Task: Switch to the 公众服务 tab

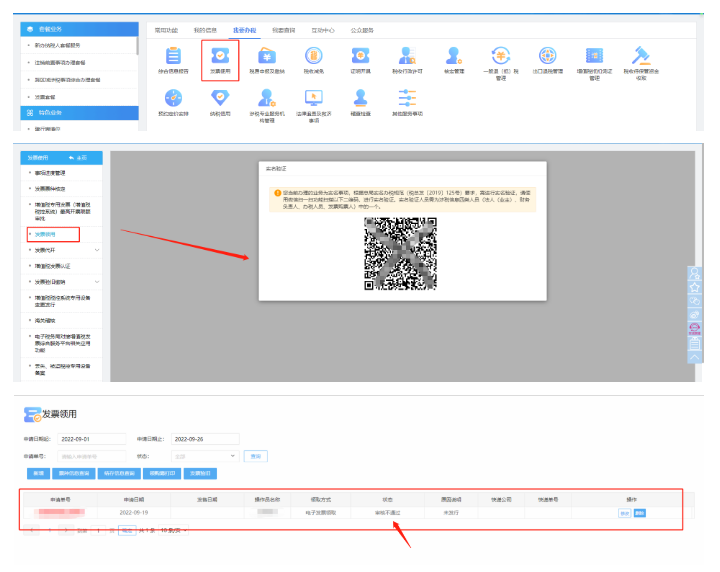Action: tap(362, 30)
